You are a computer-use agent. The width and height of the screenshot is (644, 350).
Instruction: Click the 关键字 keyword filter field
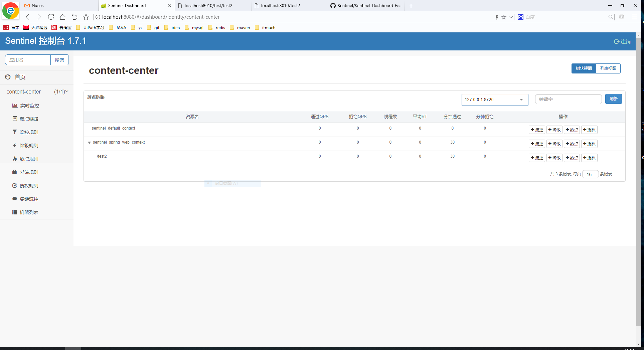point(568,99)
